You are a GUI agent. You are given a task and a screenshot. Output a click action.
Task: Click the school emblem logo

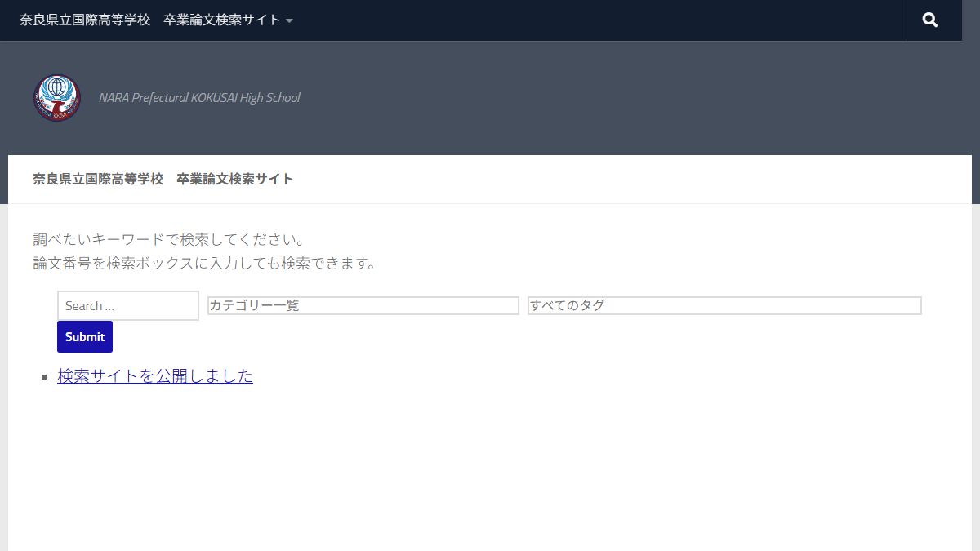(x=57, y=98)
